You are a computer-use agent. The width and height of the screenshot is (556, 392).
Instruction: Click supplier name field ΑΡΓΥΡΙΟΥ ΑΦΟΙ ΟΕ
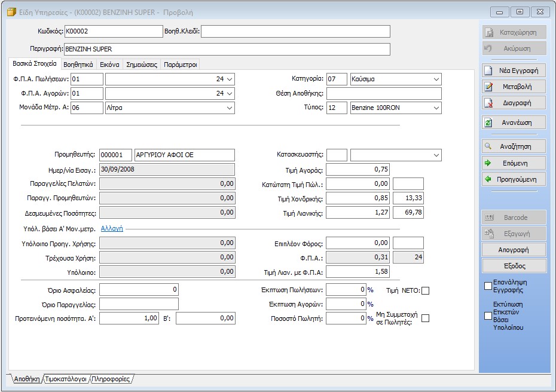click(x=184, y=155)
